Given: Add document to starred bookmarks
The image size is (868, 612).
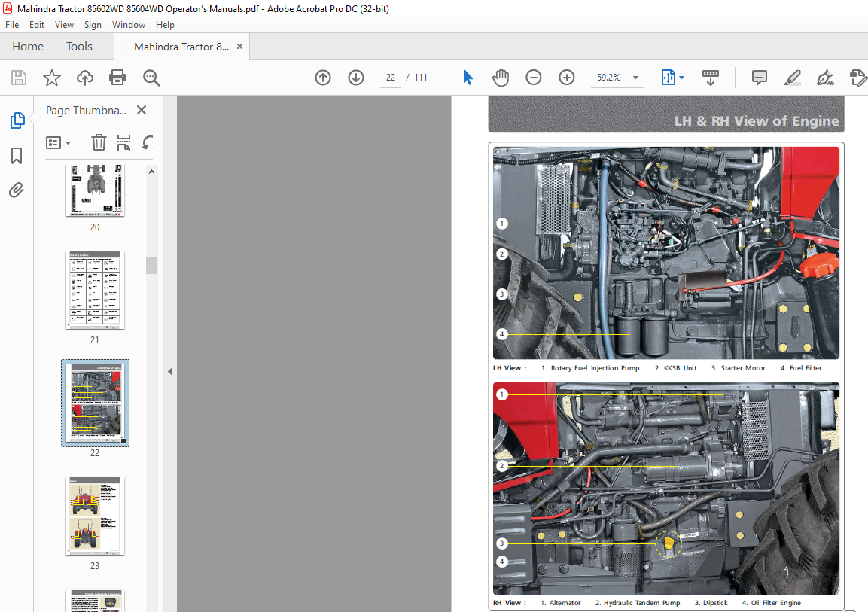Looking at the screenshot, I should [51, 78].
